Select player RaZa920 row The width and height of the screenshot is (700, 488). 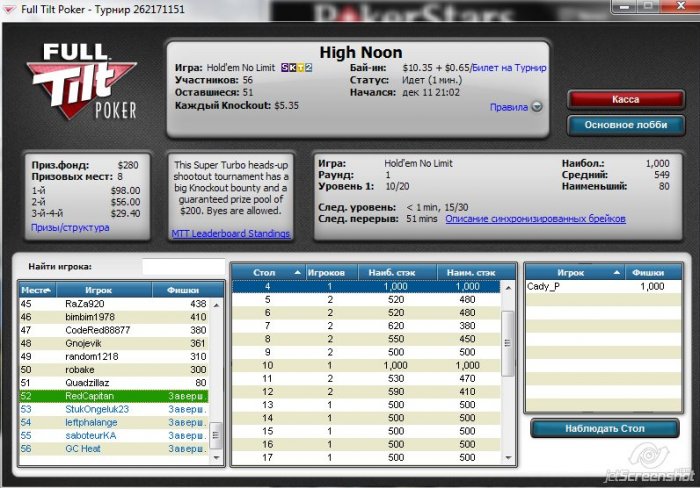[x=113, y=304]
